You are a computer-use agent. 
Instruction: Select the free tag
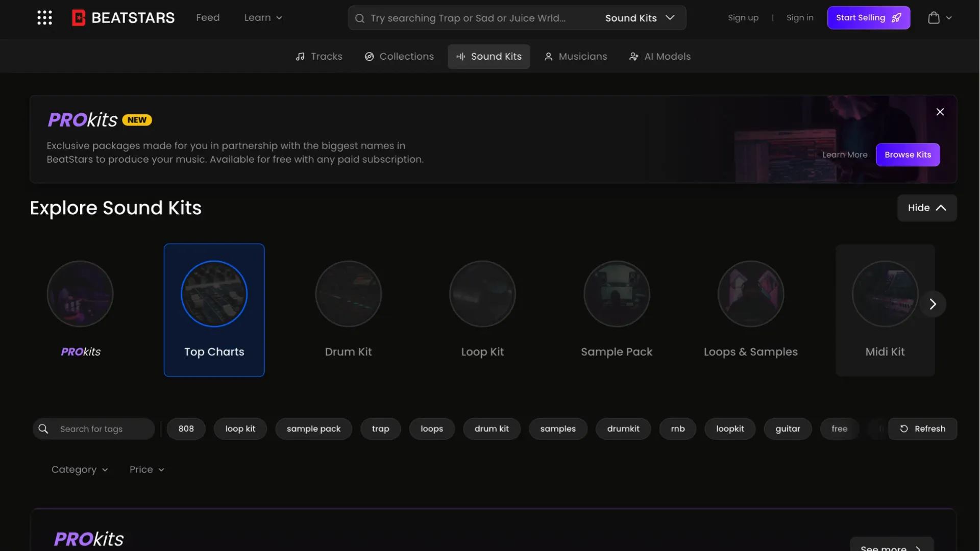[840, 429]
